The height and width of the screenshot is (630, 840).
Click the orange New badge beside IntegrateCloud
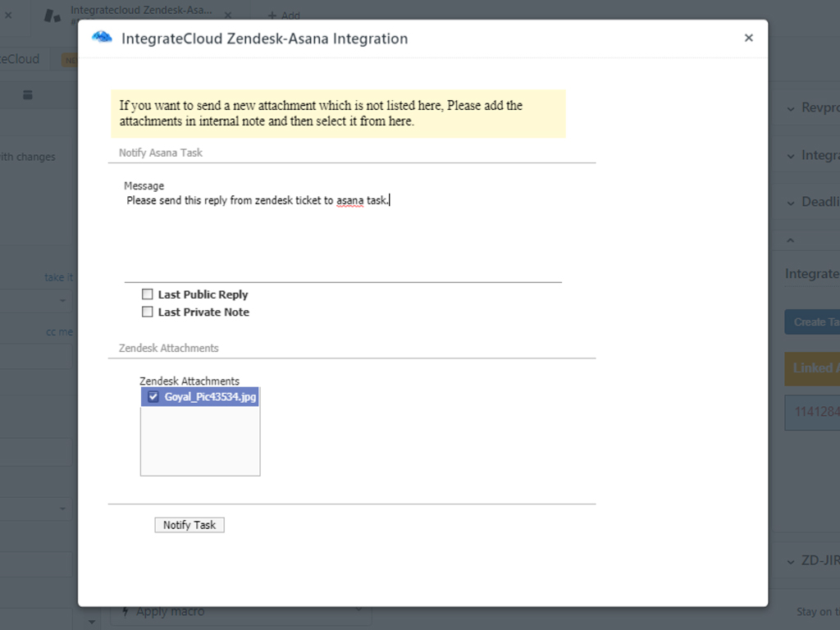[71, 59]
